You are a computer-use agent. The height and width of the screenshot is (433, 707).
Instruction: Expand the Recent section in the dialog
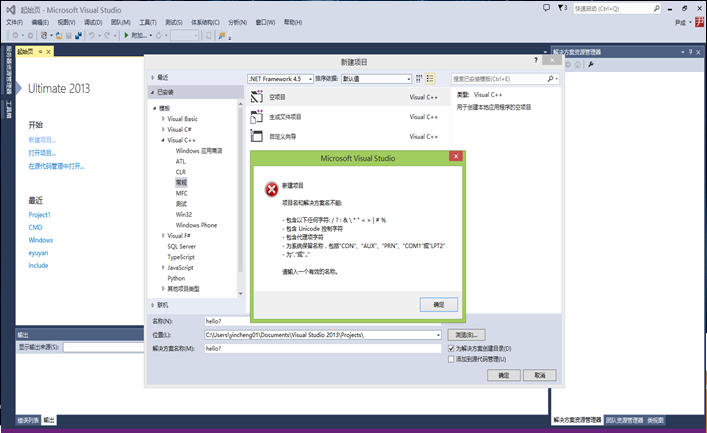coord(152,78)
